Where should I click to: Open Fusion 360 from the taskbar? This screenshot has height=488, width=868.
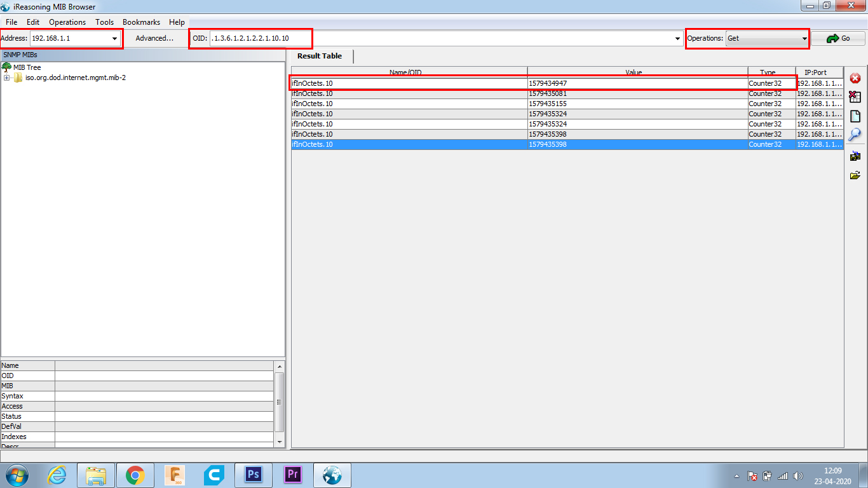pos(174,475)
